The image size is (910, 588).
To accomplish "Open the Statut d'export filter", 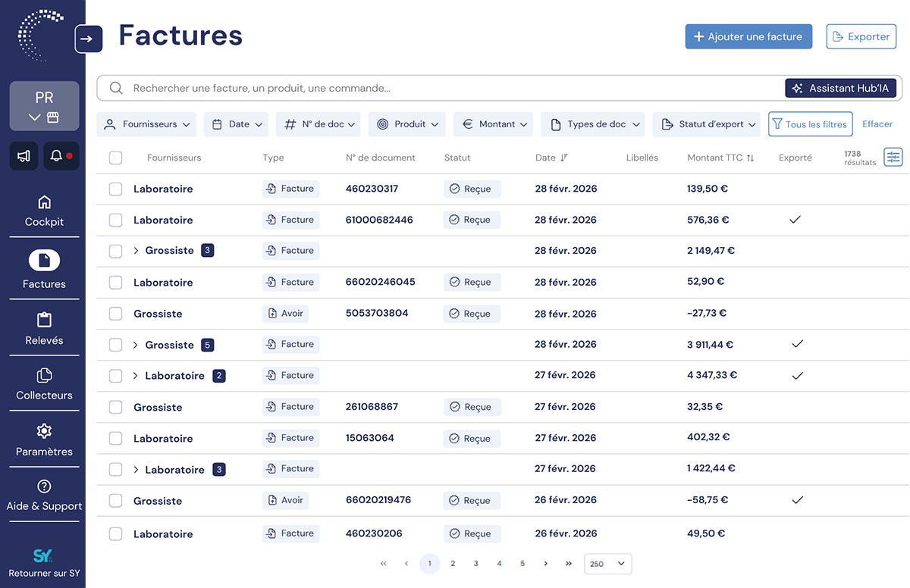I will tap(708, 124).
